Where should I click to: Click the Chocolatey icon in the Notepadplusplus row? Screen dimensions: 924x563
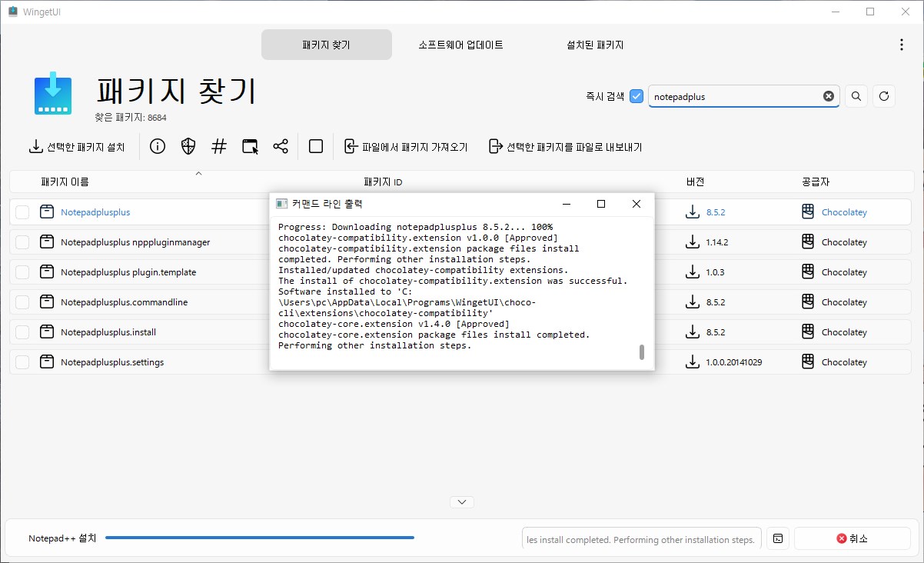pos(808,212)
